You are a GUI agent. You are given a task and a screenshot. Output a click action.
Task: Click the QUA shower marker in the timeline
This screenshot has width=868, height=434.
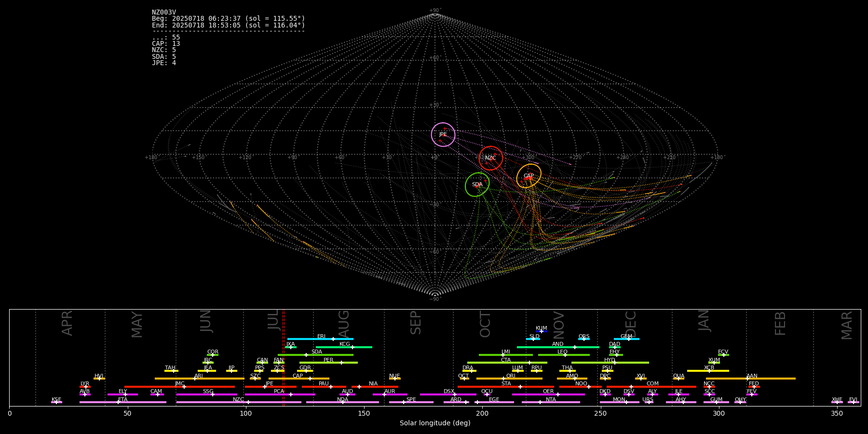tap(678, 379)
